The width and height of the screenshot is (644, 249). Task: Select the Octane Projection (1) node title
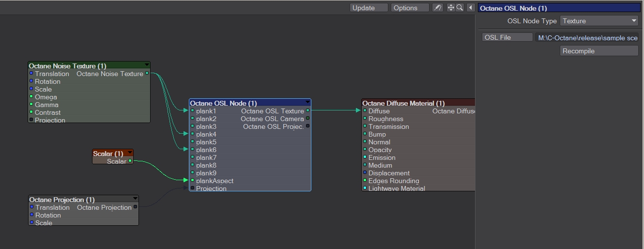click(x=61, y=200)
